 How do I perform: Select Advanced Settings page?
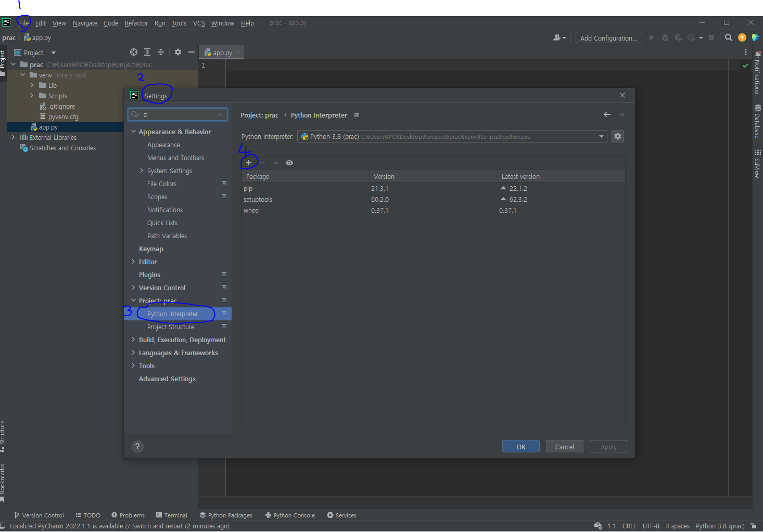click(x=167, y=379)
